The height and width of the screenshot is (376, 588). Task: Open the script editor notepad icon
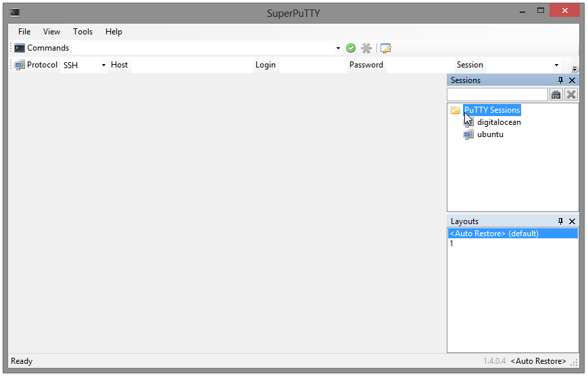click(x=385, y=48)
